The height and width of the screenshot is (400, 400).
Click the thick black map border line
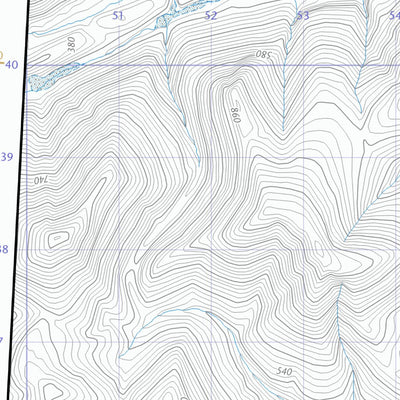(x=18, y=200)
